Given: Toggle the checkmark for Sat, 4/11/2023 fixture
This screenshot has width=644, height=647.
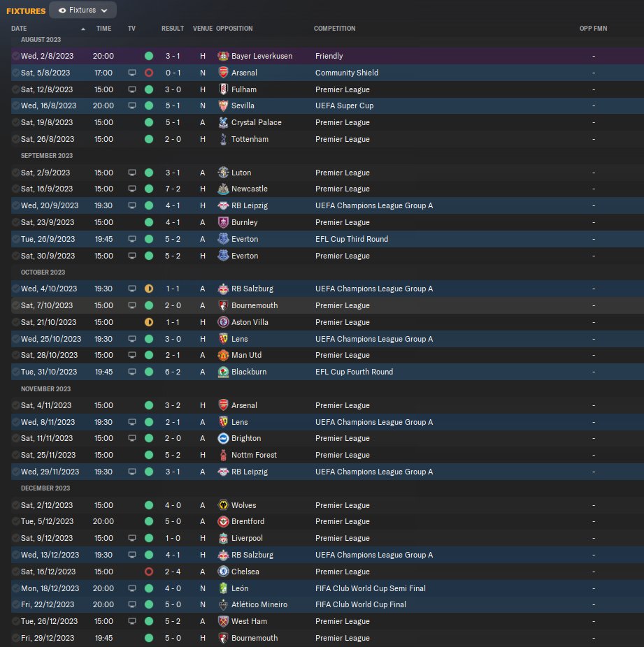Looking at the screenshot, I should [x=15, y=406].
